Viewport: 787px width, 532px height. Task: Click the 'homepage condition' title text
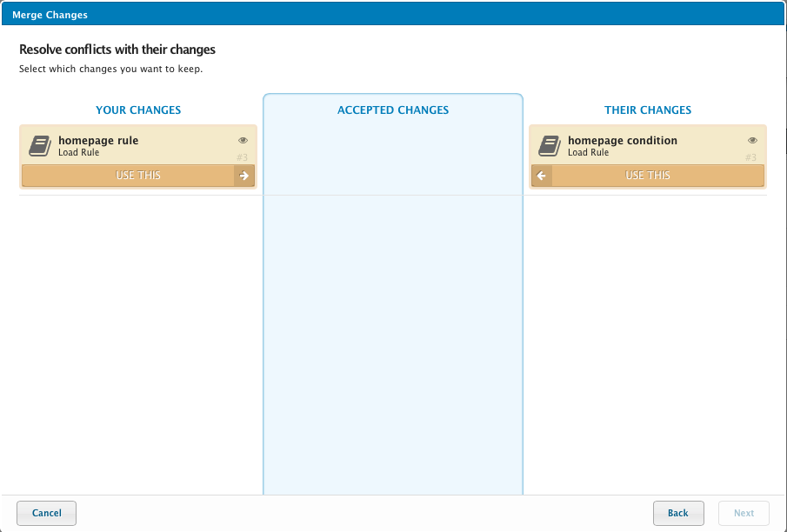point(622,141)
